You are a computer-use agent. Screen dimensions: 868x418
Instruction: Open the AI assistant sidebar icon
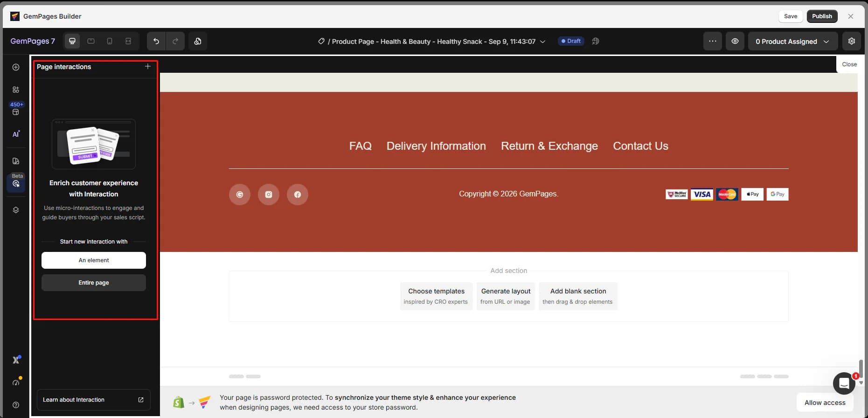click(x=16, y=134)
